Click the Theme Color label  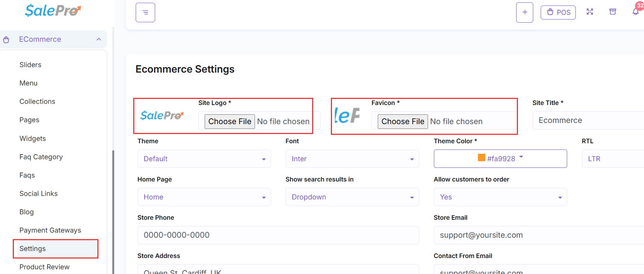click(x=455, y=141)
